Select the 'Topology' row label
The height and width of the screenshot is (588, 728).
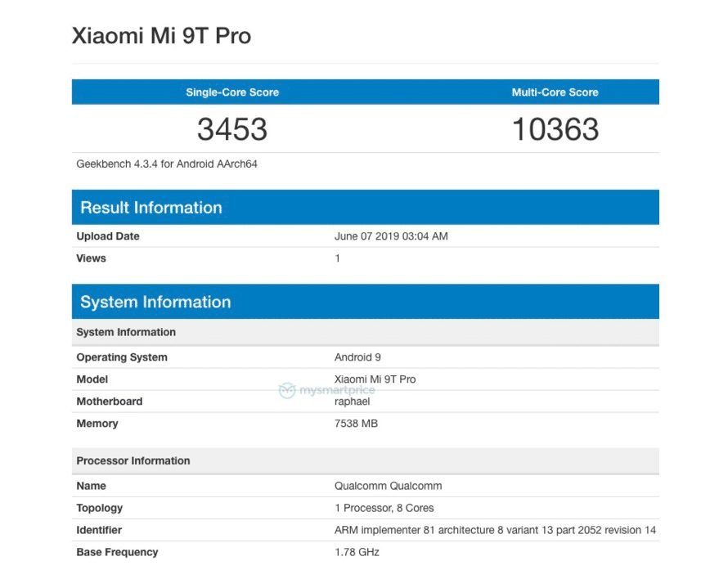[99, 508]
